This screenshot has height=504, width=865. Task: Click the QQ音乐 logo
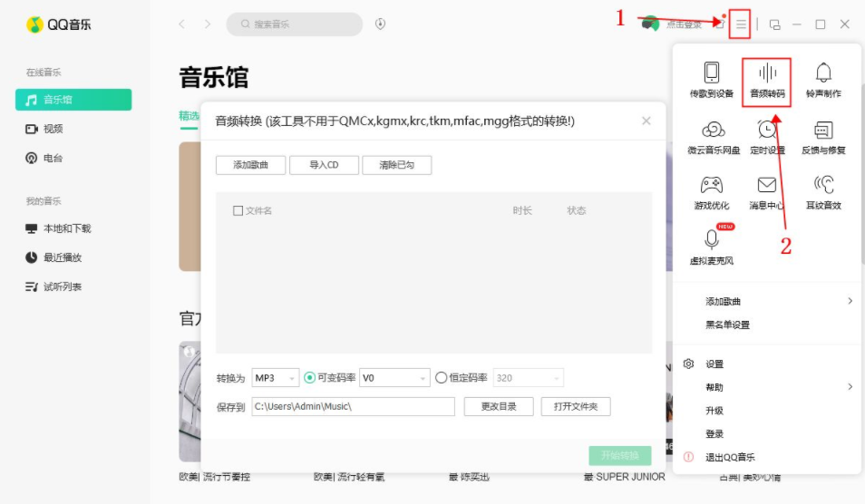pyautogui.click(x=58, y=24)
